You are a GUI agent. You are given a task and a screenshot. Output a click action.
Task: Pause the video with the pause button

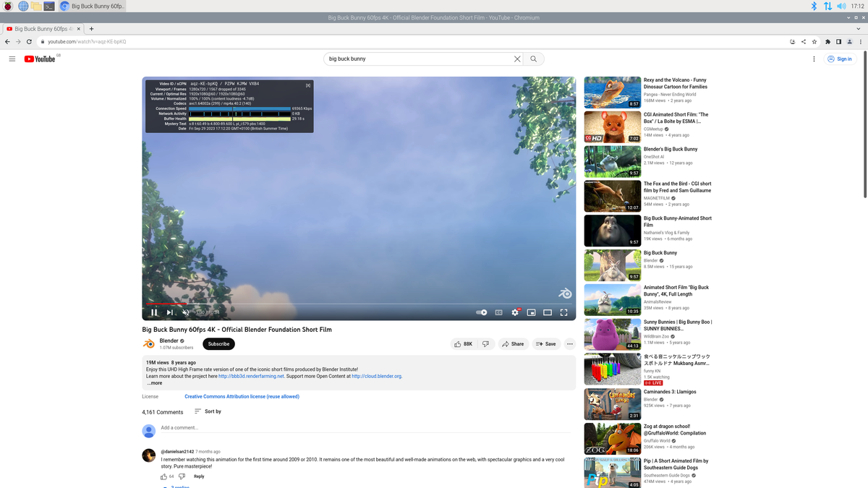154,312
